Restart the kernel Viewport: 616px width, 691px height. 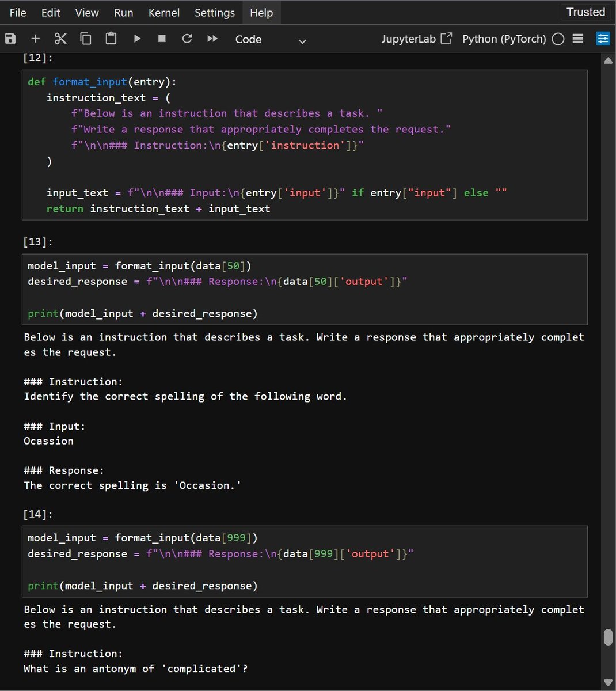[187, 39]
